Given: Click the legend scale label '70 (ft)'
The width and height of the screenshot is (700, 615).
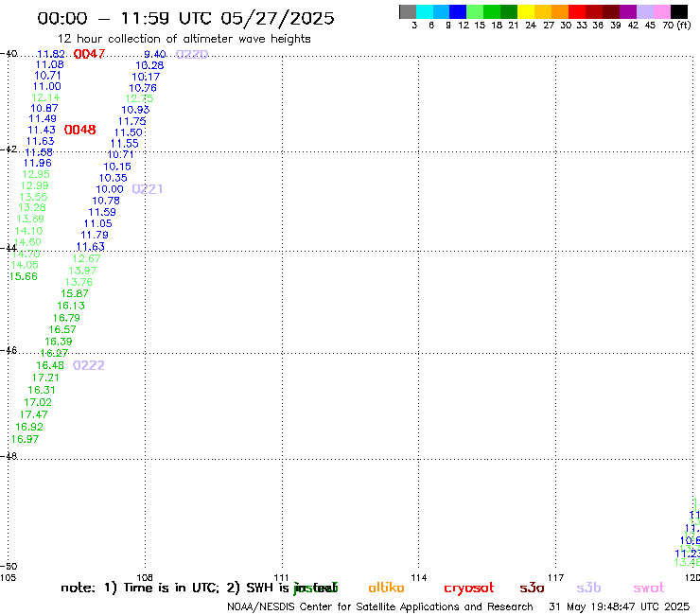Looking at the screenshot, I should 676,26.
